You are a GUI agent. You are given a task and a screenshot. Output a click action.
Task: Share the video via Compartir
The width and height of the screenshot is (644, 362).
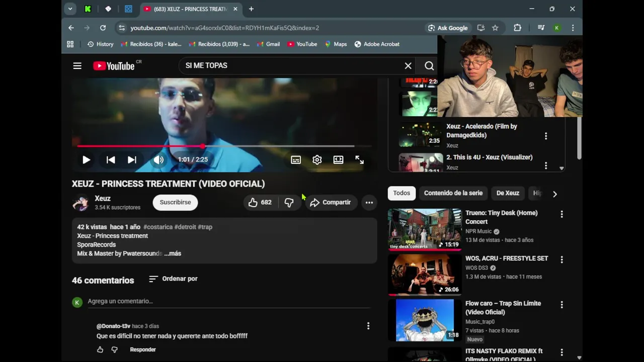[330, 202]
